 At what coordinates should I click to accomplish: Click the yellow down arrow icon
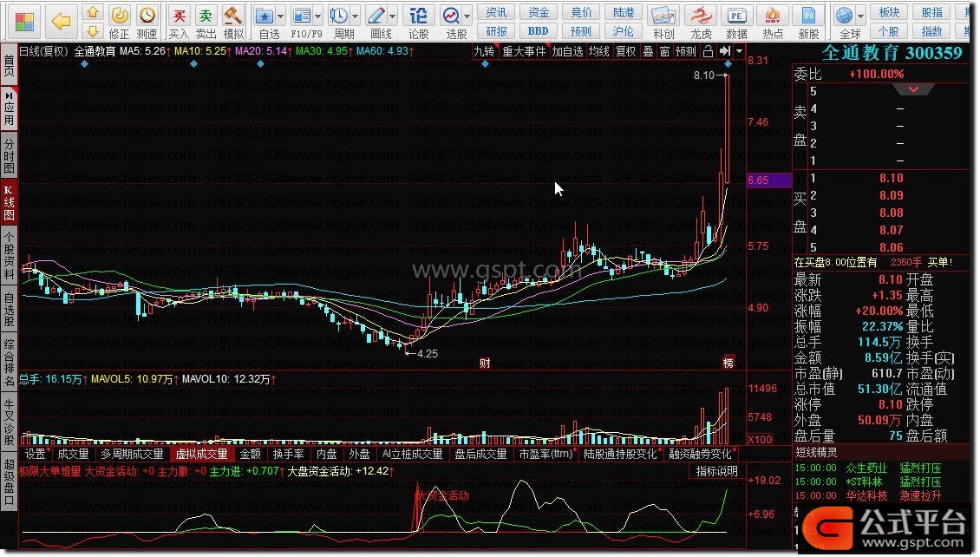pyautogui.click(x=93, y=31)
